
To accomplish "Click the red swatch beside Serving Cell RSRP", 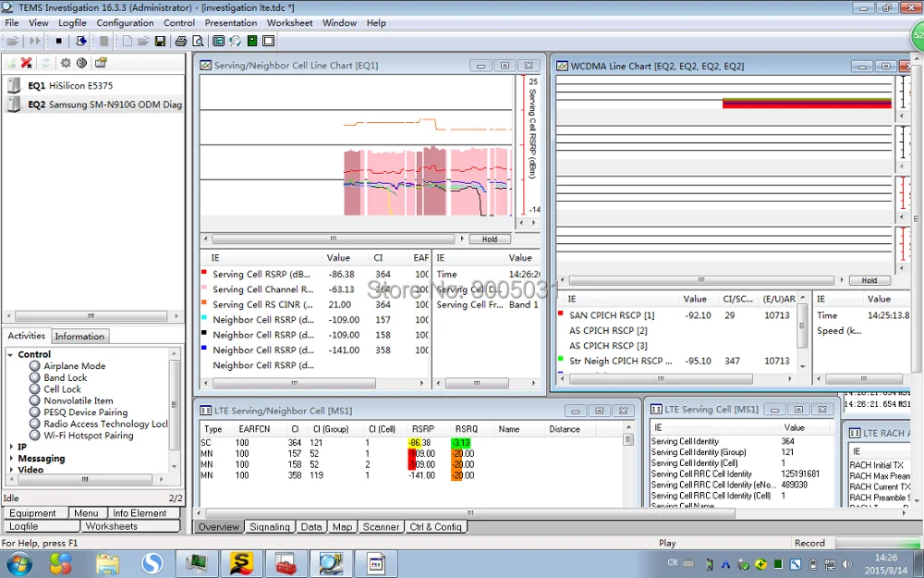I will pyautogui.click(x=204, y=272).
